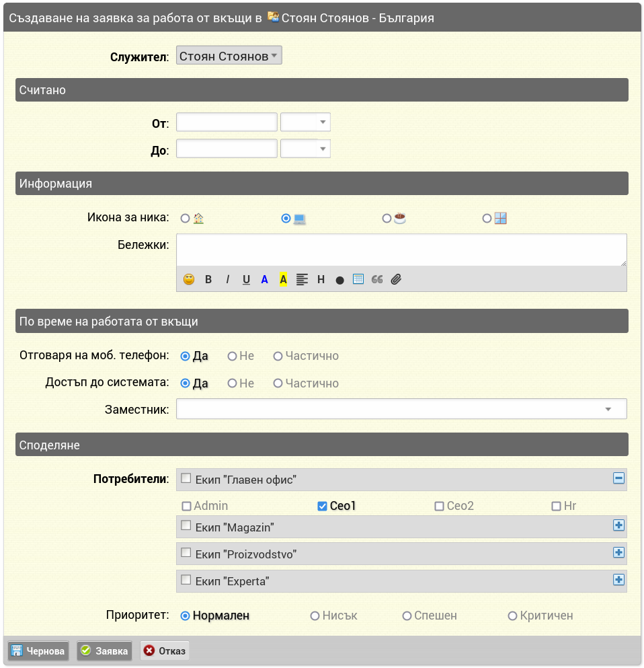
Task: Expand the Екип "Proizvodstvo" group
Action: click(618, 552)
